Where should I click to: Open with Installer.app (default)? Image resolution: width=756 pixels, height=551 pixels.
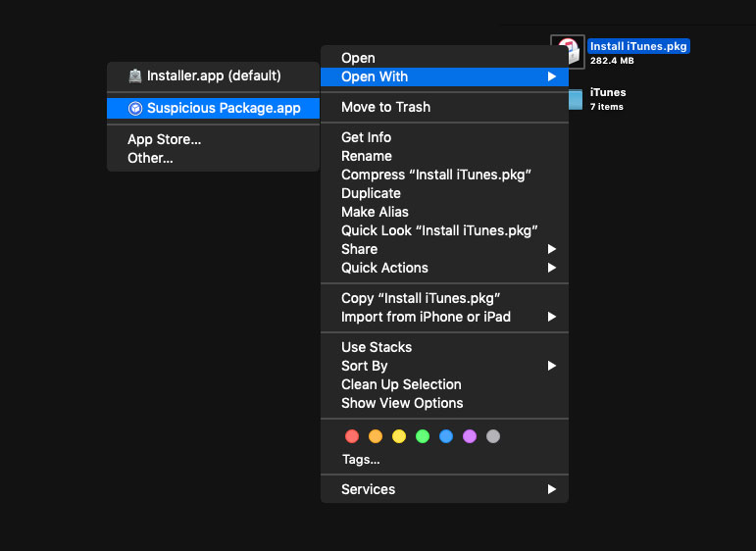(213, 75)
